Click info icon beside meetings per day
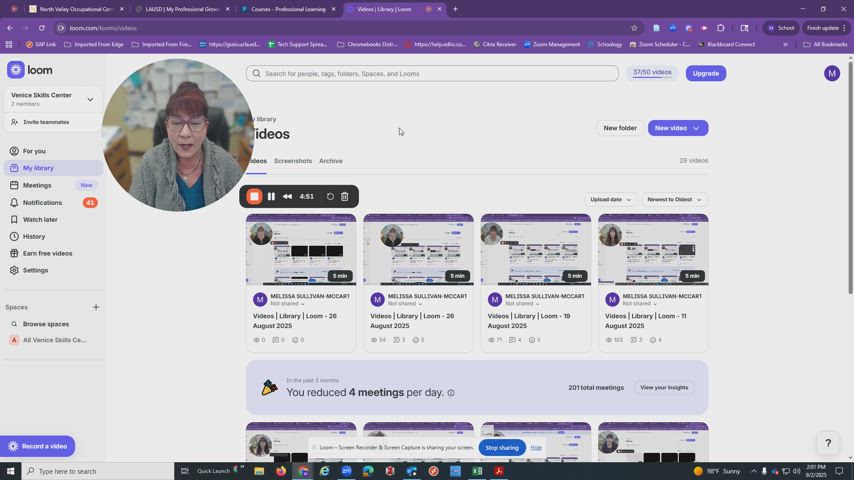The height and width of the screenshot is (480, 854). pyautogui.click(x=451, y=393)
